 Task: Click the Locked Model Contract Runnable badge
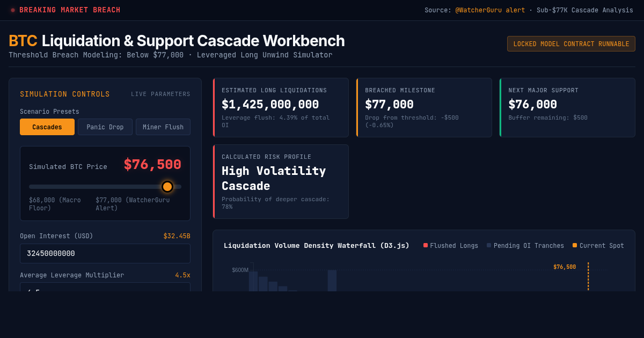[x=571, y=44]
